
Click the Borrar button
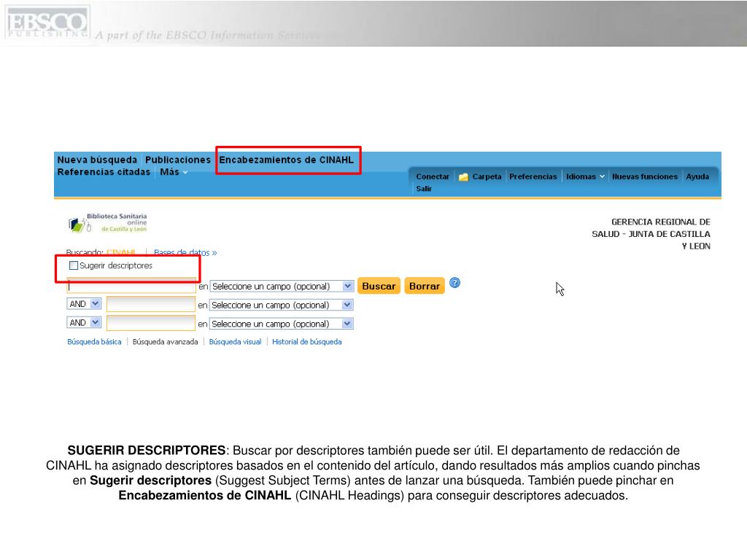[425, 286]
